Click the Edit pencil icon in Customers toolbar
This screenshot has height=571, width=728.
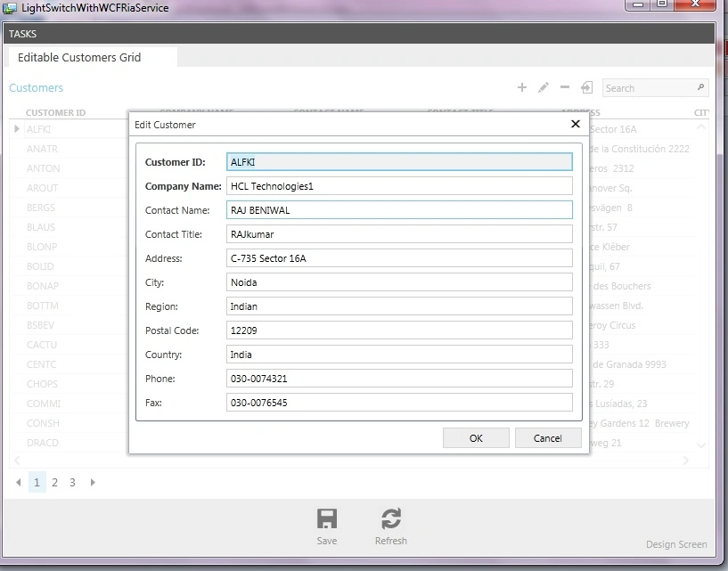point(544,87)
